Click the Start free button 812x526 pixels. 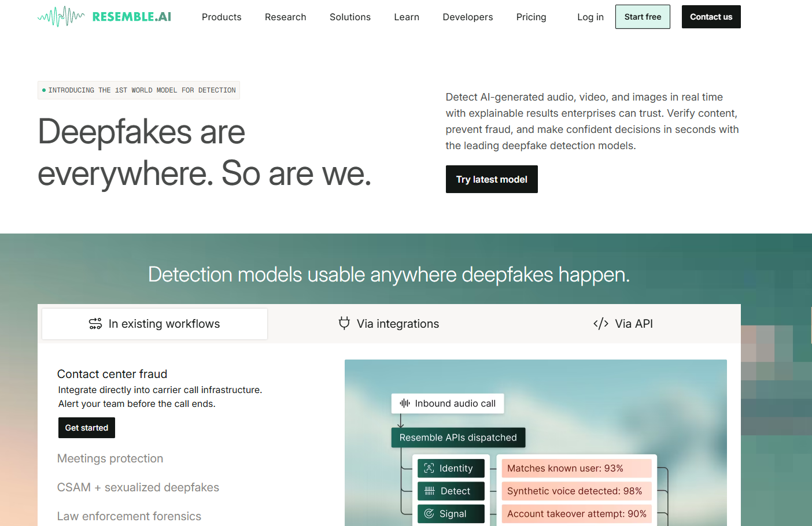[643, 17]
